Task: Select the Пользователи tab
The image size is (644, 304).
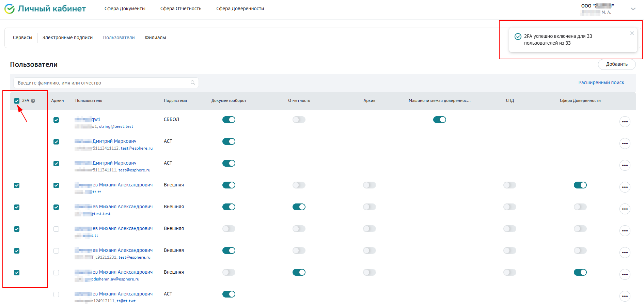Action: (119, 38)
